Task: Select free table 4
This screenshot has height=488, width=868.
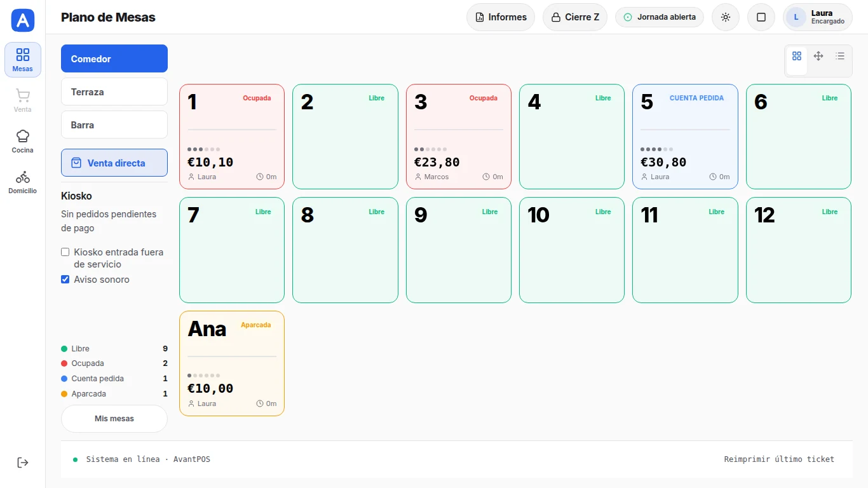Action: point(572,137)
